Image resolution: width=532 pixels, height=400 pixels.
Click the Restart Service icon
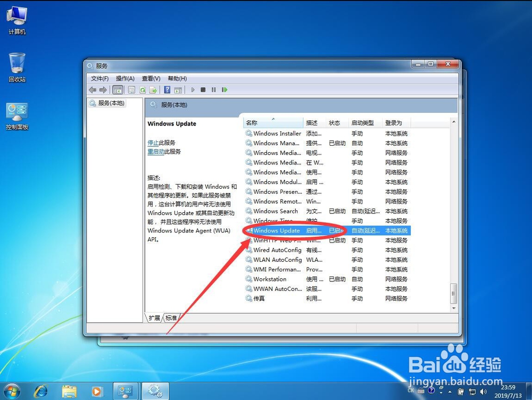[x=225, y=90]
